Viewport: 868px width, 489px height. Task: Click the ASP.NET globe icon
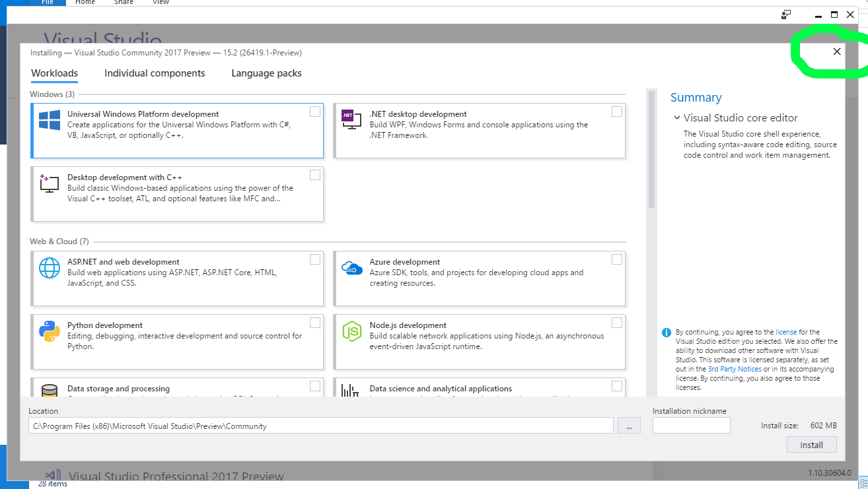[50, 267]
